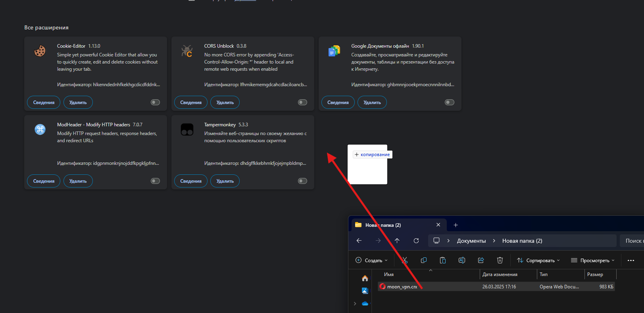Navigate back with the Explorer back arrow

(x=359, y=241)
